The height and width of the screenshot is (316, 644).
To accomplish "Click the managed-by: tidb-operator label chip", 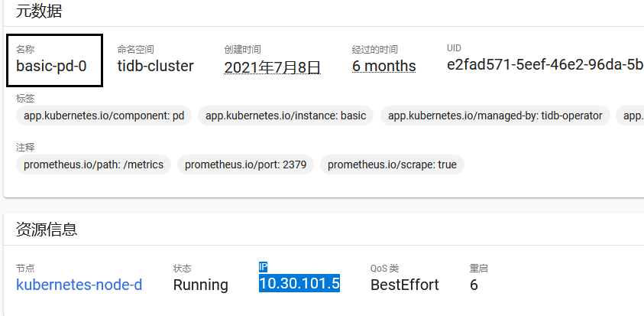I will coord(495,116).
